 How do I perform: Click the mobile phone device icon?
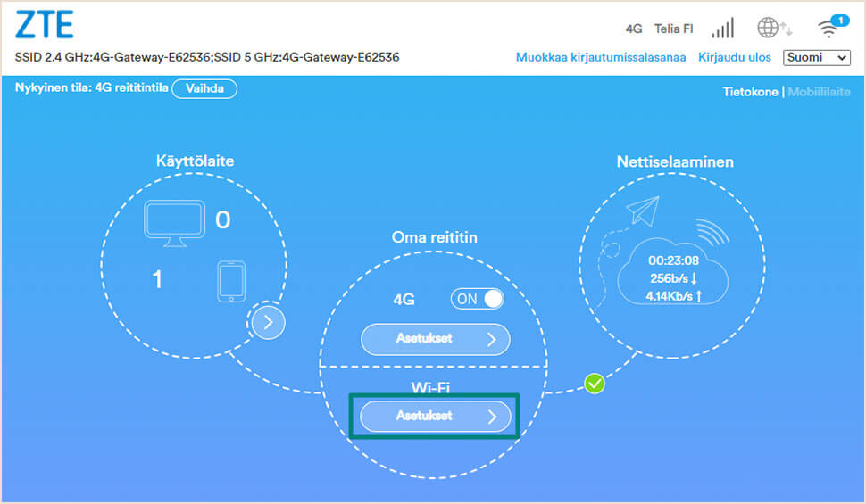coord(231,281)
